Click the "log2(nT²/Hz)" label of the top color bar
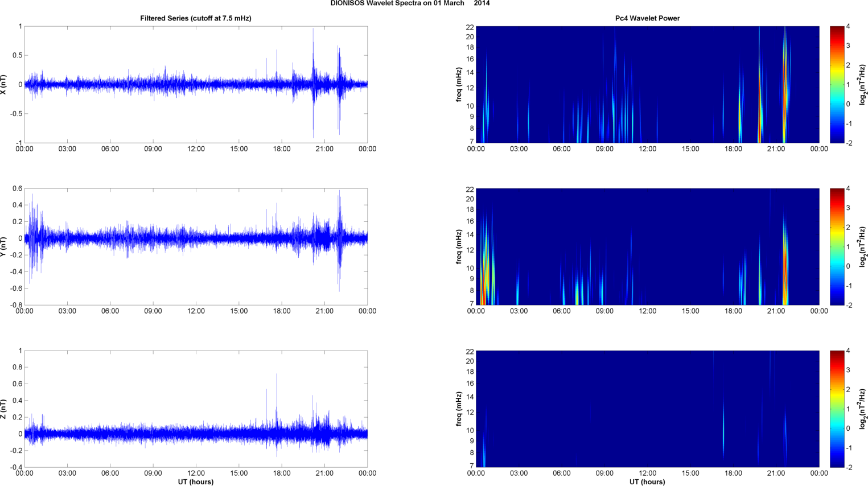 coord(863,84)
